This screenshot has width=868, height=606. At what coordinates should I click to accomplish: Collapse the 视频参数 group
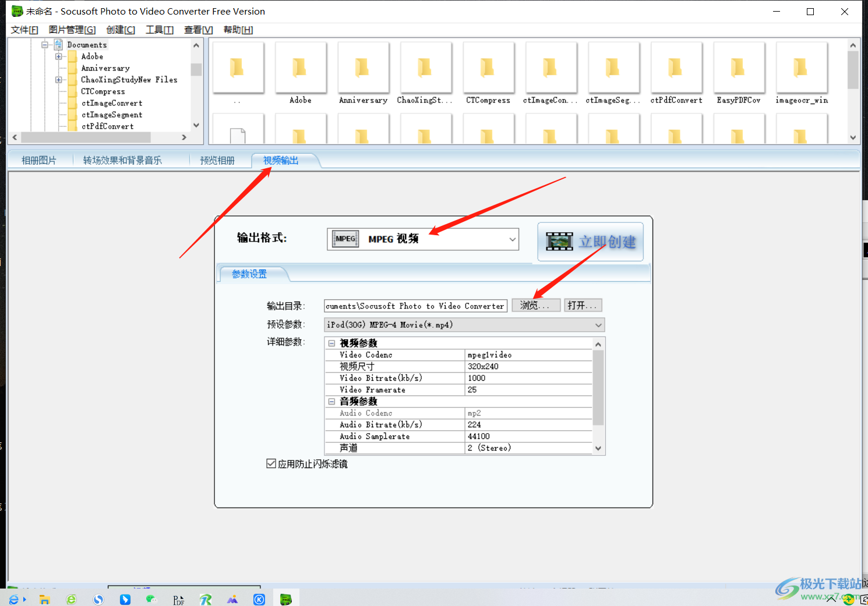point(331,343)
